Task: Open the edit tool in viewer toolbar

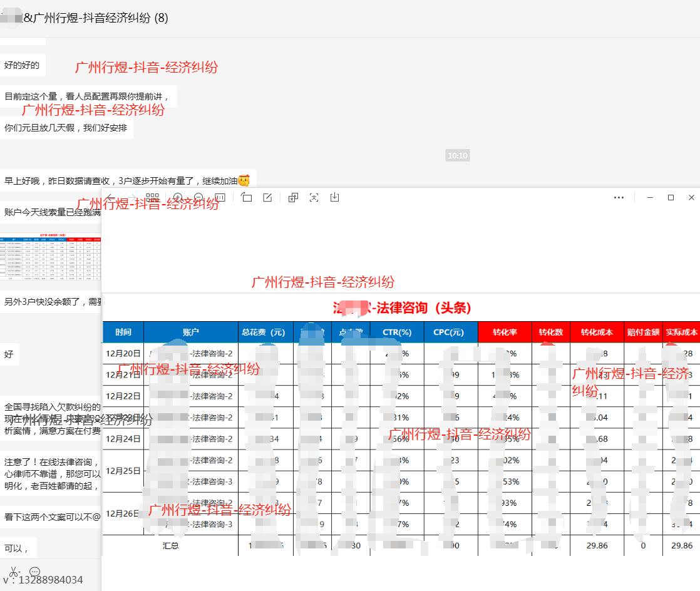Action: point(267,197)
